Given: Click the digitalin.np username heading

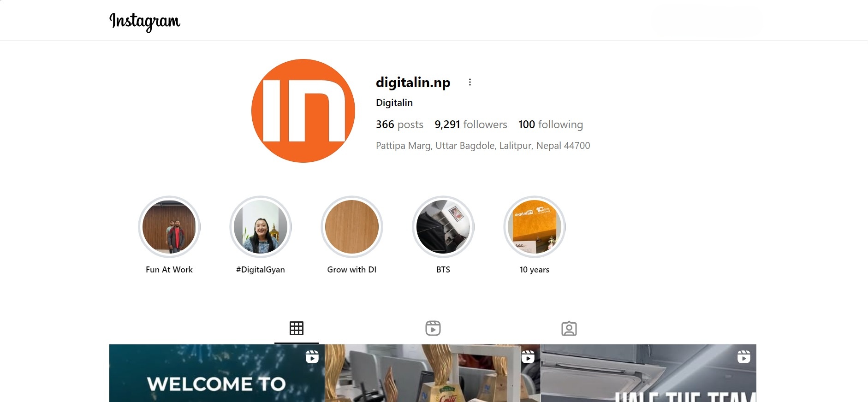Looking at the screenshot, I should [x=413, y=83].
